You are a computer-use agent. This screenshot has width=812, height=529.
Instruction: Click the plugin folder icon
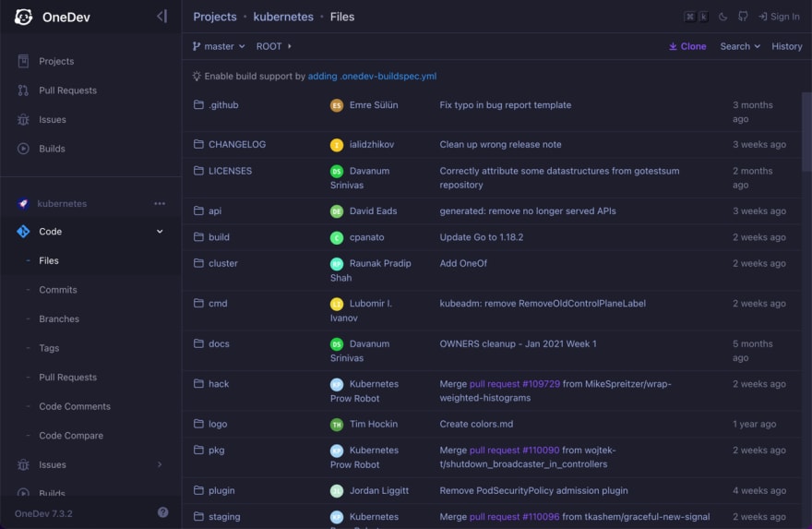(198, 490)
